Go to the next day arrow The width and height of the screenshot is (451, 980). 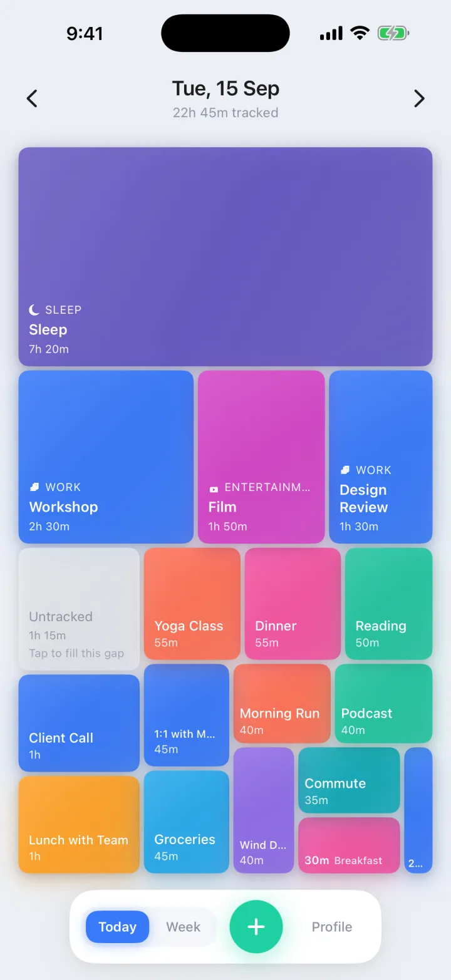coord(419,98)
